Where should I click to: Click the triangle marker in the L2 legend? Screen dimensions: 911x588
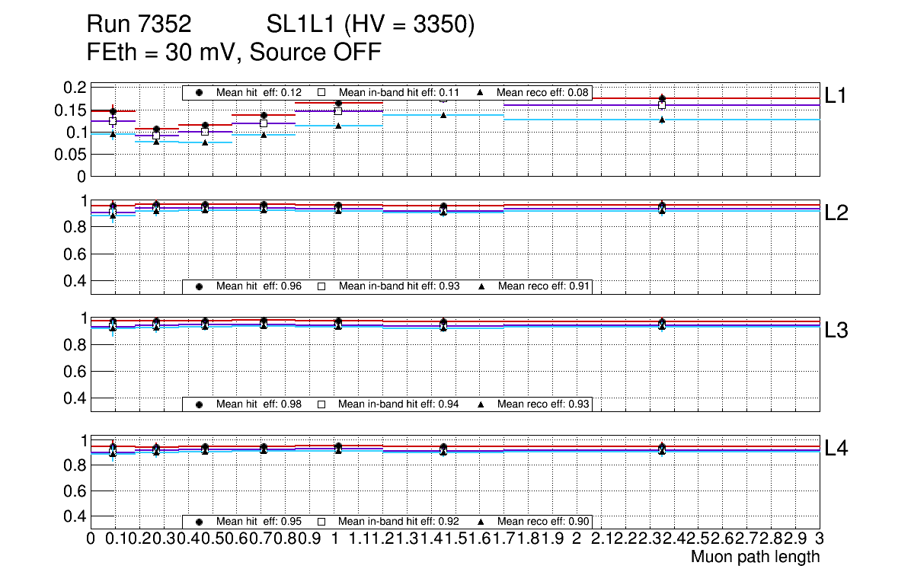tap(481, 286)
